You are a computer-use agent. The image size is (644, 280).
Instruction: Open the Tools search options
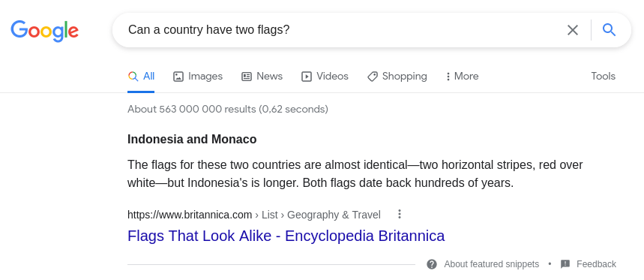(603, 76)
